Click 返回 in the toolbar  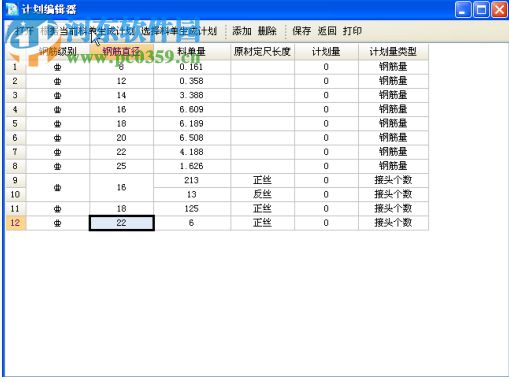coord(327,31)
